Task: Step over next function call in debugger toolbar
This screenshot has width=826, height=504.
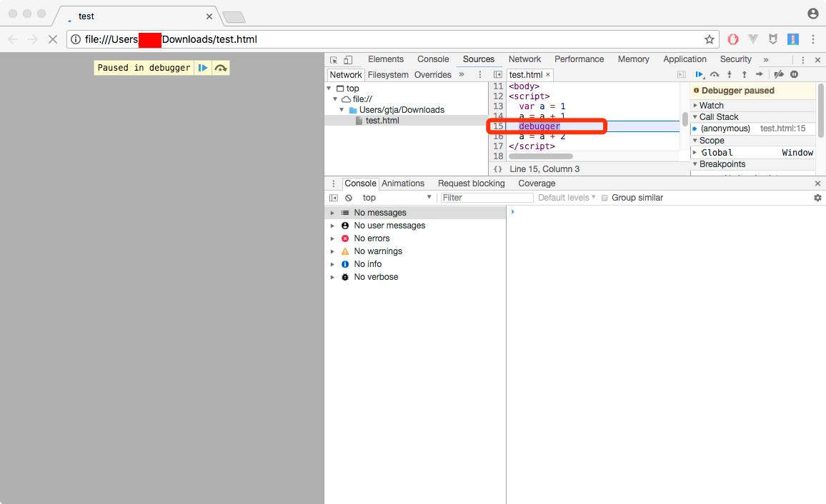Action: (x=715, y=75)
